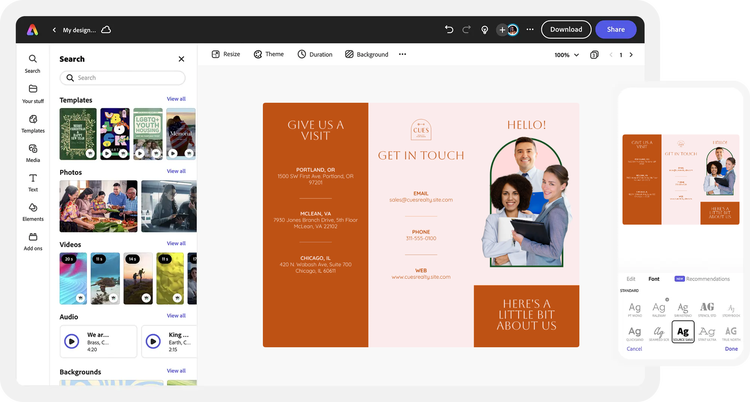Screen dimensions: 750x402
Task: Go to the next page arrow
Action: click(x=631, y=55)
